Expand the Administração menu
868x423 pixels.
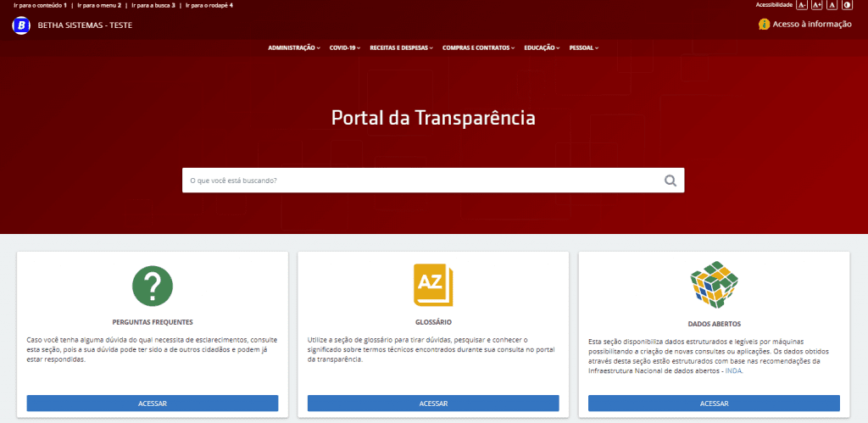click(293, 48)
